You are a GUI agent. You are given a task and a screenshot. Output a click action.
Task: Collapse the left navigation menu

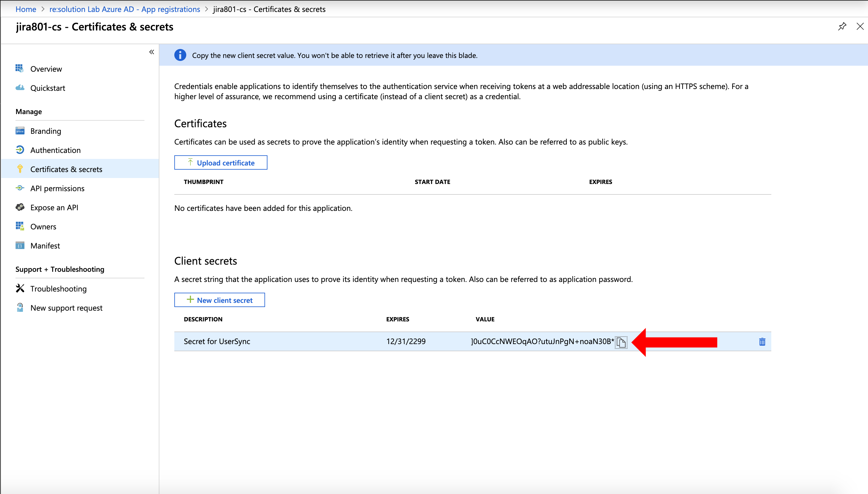point(152,52)
